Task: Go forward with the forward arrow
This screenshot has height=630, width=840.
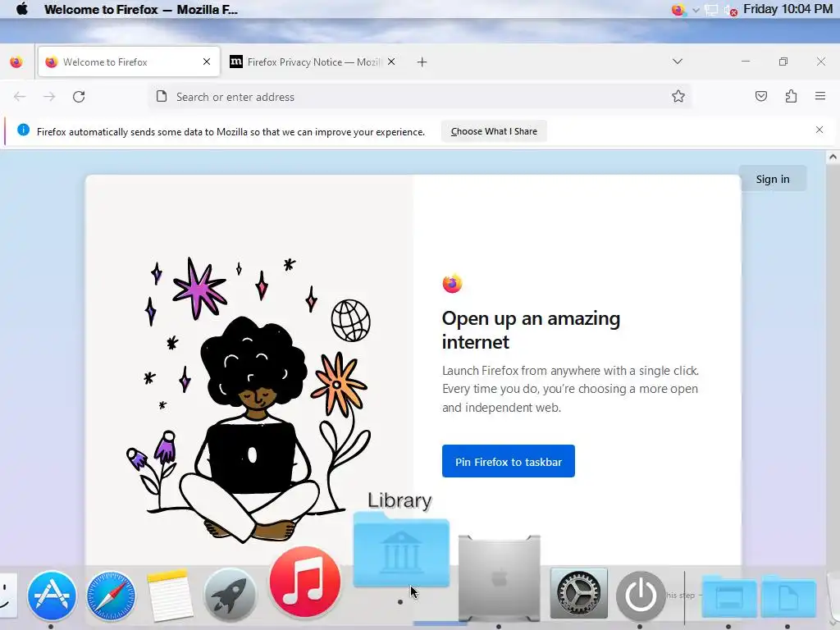Action: pos(49,97)
